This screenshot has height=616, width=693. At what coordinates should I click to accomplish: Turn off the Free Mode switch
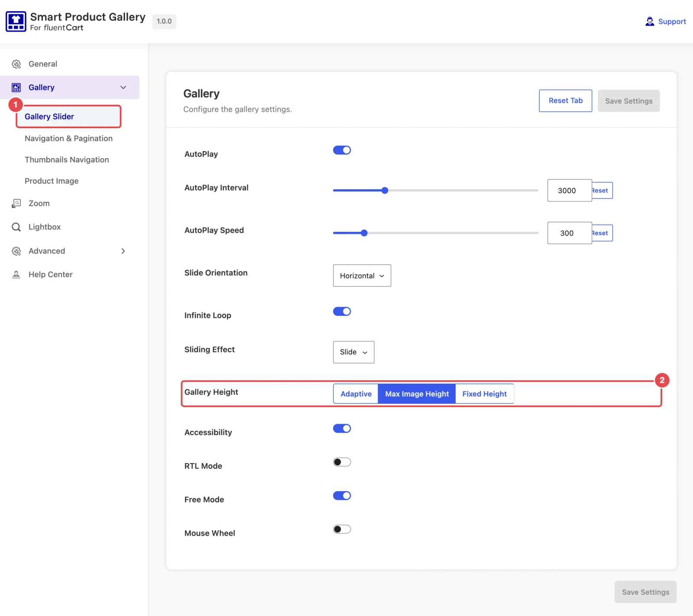coord(342,496)
